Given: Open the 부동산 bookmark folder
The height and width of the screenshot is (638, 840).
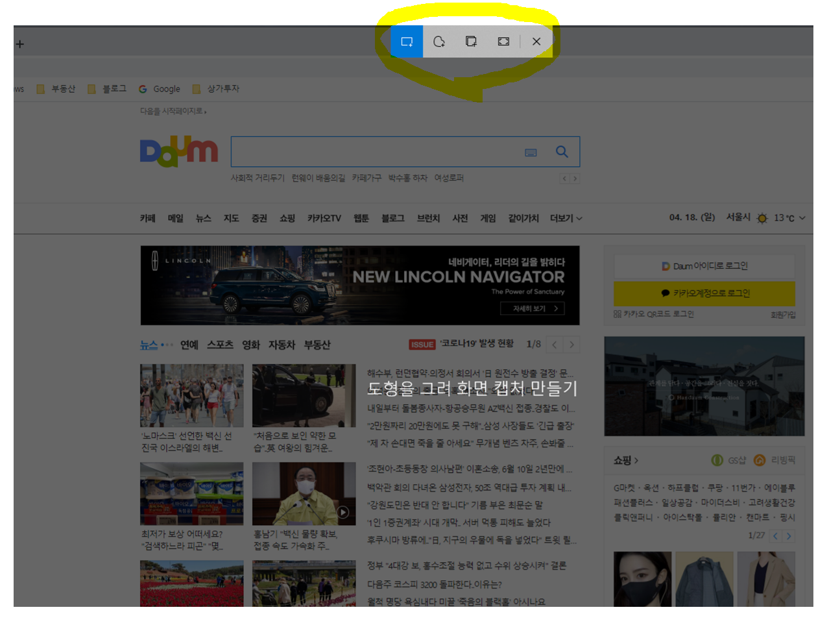Looking at the screenshot, I should [56, 89].
